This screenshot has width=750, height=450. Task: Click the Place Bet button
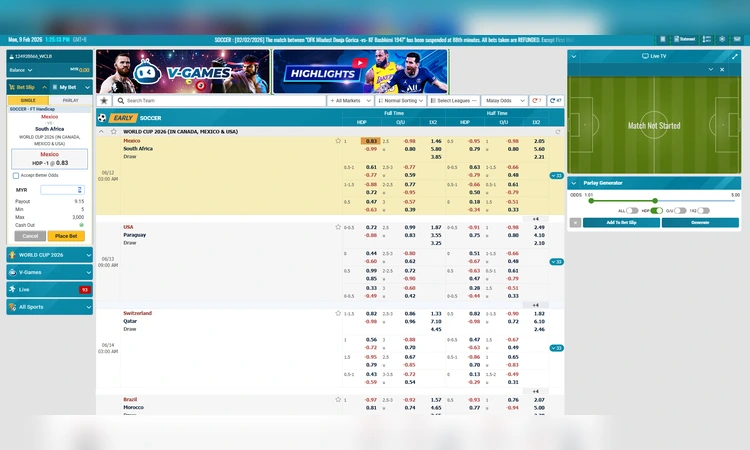[x=66, y=236]
